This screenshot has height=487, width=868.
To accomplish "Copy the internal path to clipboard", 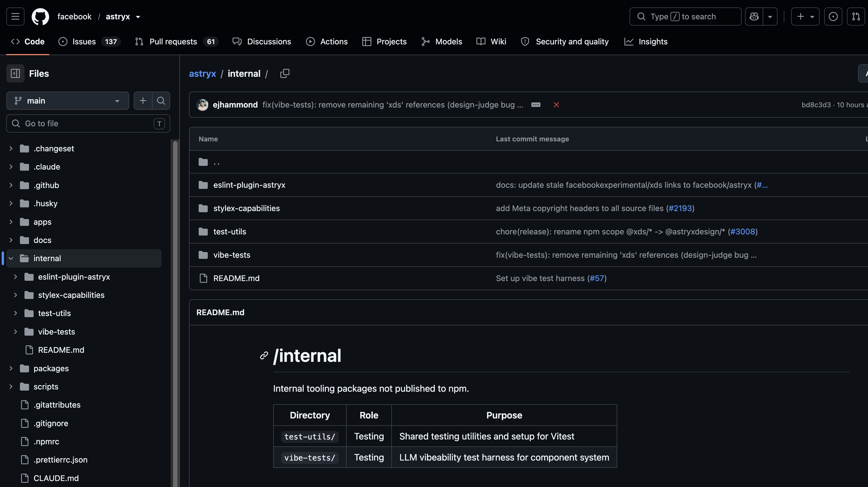I will [285, 73].
